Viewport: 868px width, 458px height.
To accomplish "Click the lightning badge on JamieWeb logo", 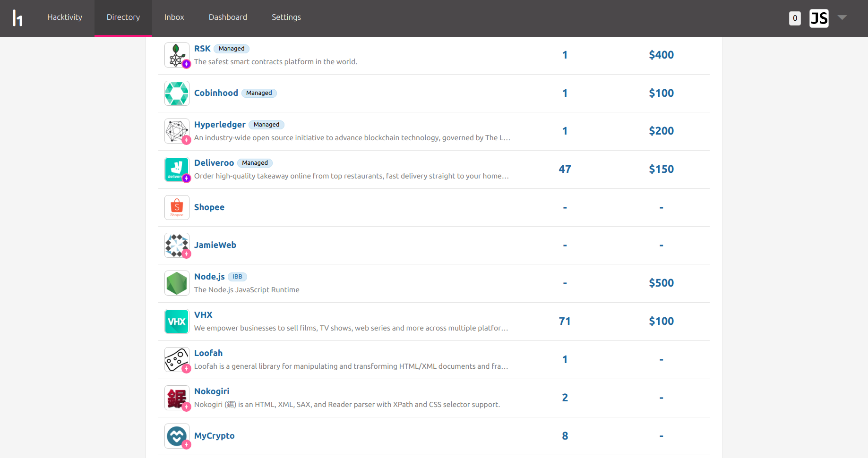I will 187,254.
